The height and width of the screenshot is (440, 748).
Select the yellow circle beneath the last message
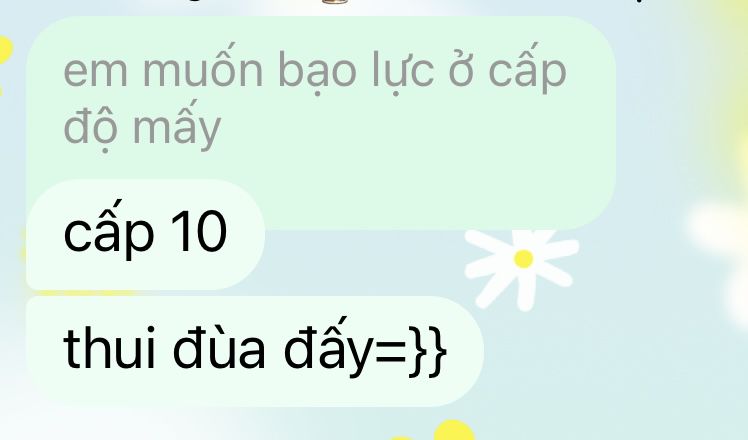pos(454,430)
